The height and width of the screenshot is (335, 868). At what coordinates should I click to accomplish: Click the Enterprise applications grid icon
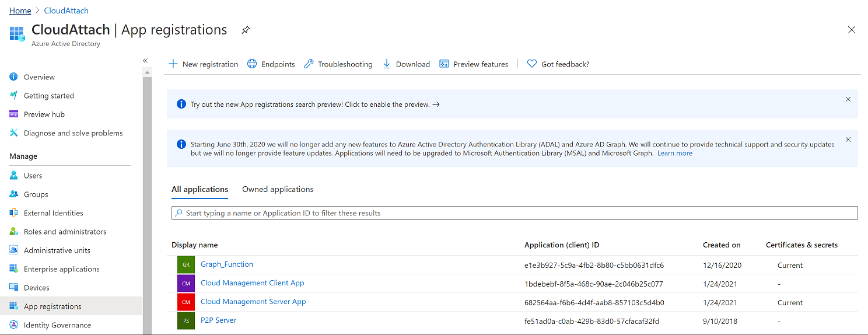14,269
